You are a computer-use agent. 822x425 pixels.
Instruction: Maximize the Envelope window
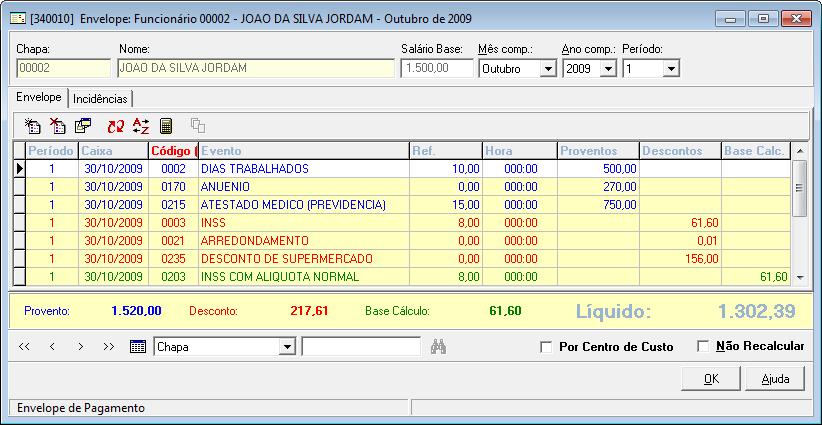[763, 19]
